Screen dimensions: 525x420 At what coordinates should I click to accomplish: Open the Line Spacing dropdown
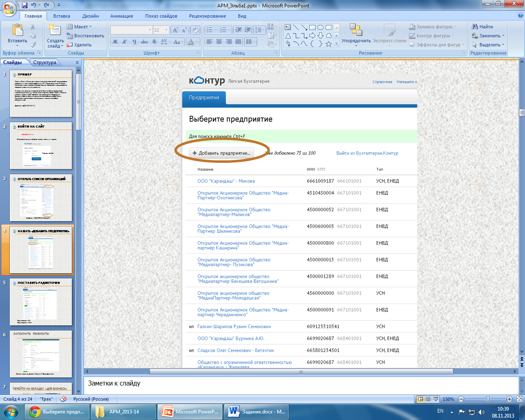pyautogui.click(x=259, y=30)
